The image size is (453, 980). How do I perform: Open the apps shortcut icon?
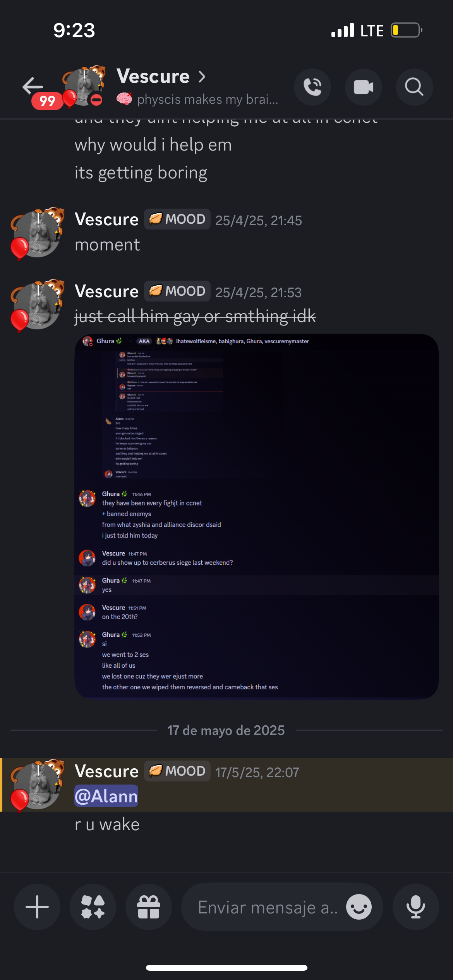(93, 907)
